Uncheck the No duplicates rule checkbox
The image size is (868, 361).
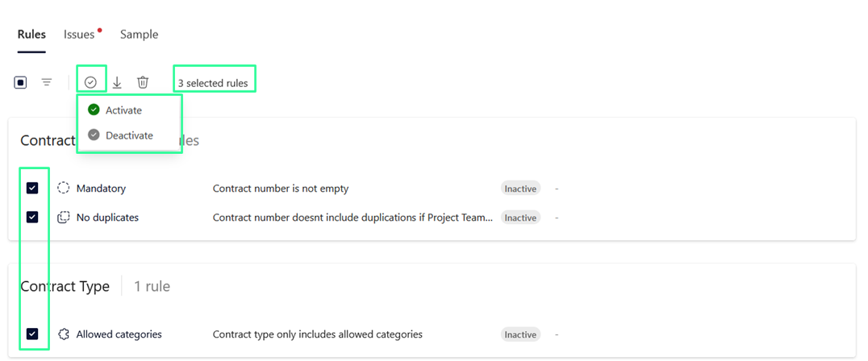[x=32, y=218]
